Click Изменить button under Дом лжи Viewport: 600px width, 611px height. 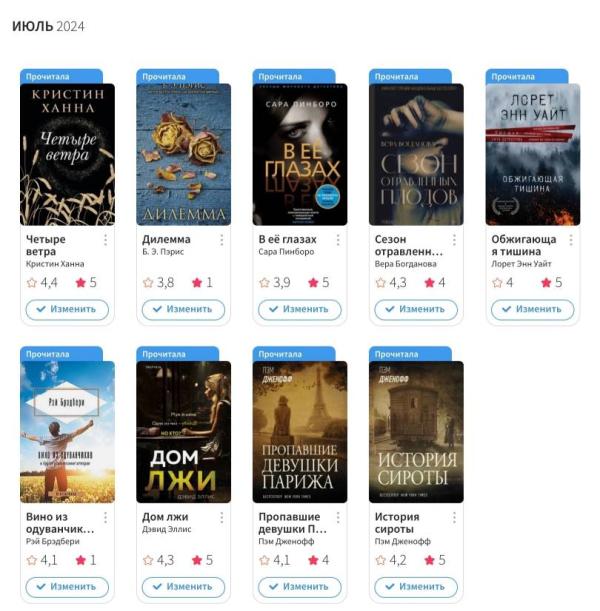tap(184, 587)
